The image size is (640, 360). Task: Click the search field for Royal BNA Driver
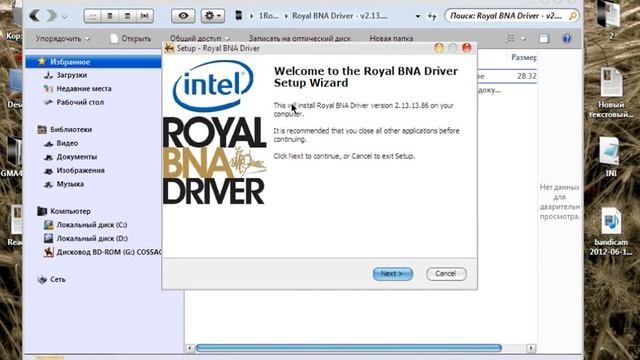511,16
